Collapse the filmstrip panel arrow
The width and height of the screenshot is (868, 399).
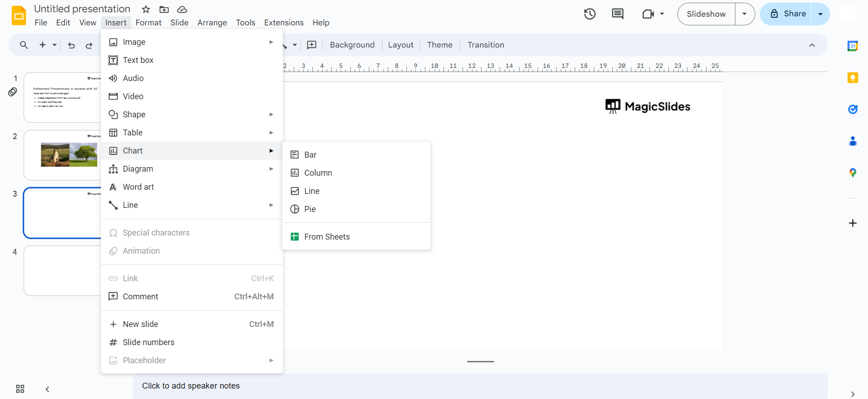point(48,389)
